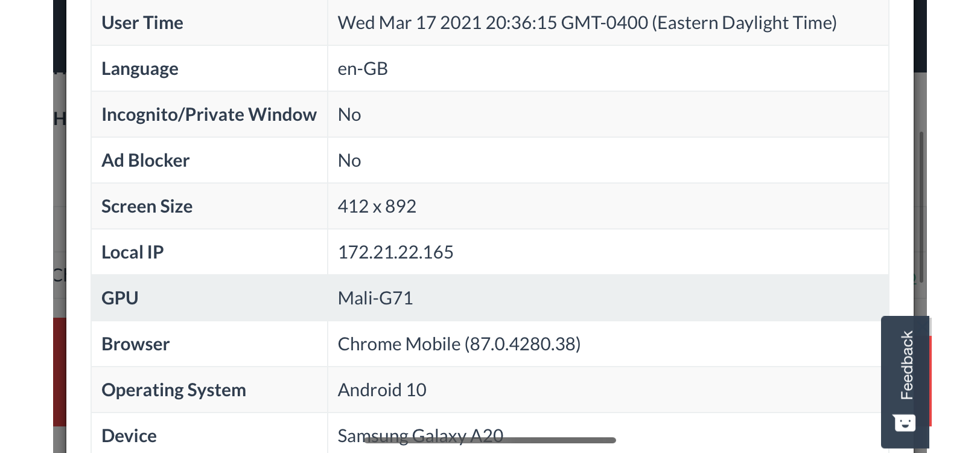Select the Wed Mar 17 2021 timestamp value
This screenshot has height=453, width=980.
pos(587,23)
